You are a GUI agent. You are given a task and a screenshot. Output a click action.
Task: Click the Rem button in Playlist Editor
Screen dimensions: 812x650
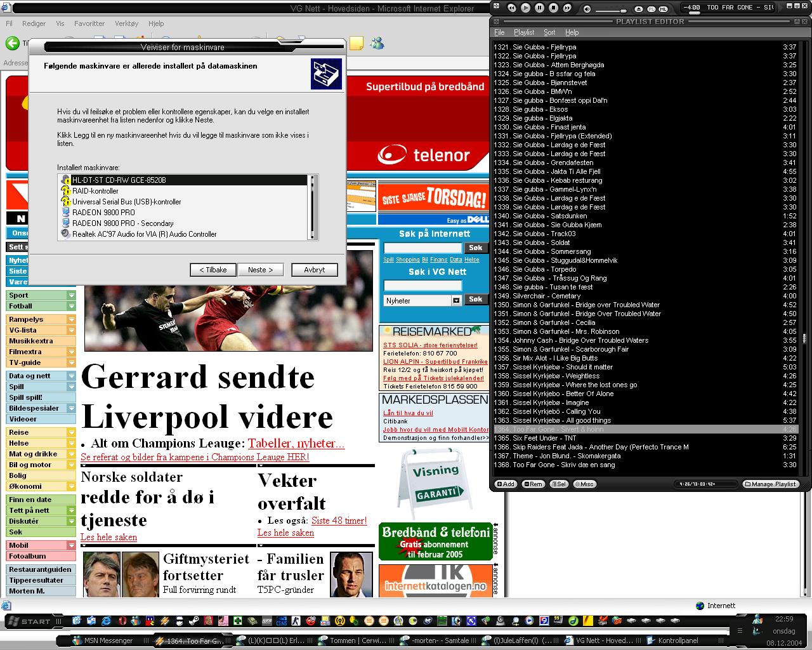pyautogui.click(x=533, y=484)
